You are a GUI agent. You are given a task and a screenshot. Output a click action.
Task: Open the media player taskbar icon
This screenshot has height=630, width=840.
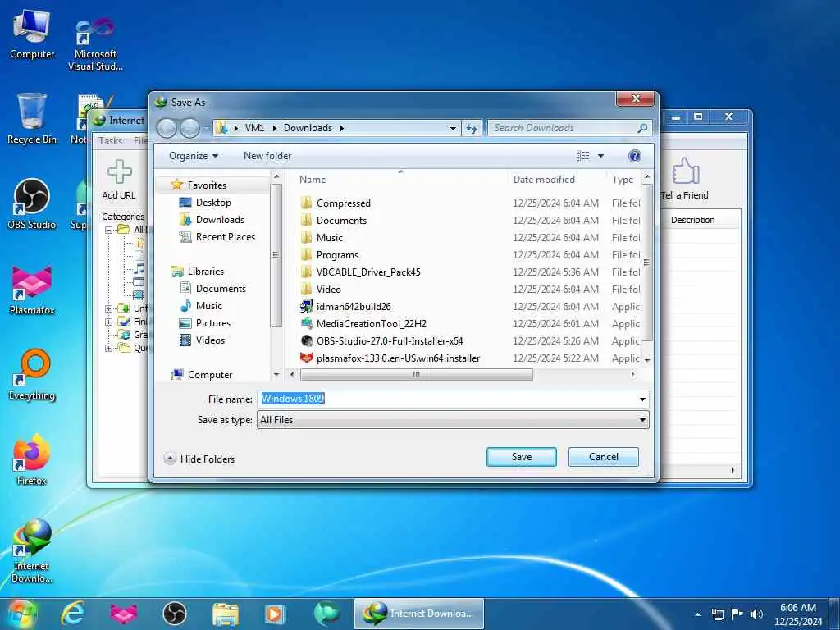(x=275, y=614)
